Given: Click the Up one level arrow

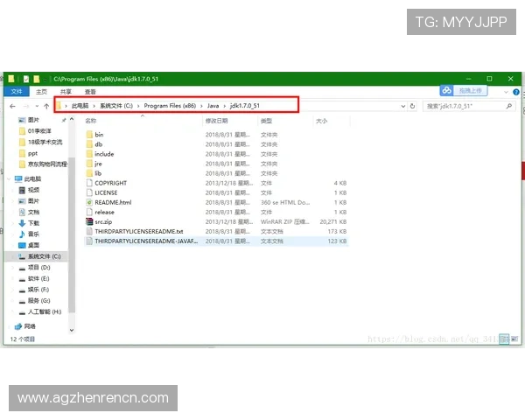Looking at the screenshot, I should (x=45, y=106).
